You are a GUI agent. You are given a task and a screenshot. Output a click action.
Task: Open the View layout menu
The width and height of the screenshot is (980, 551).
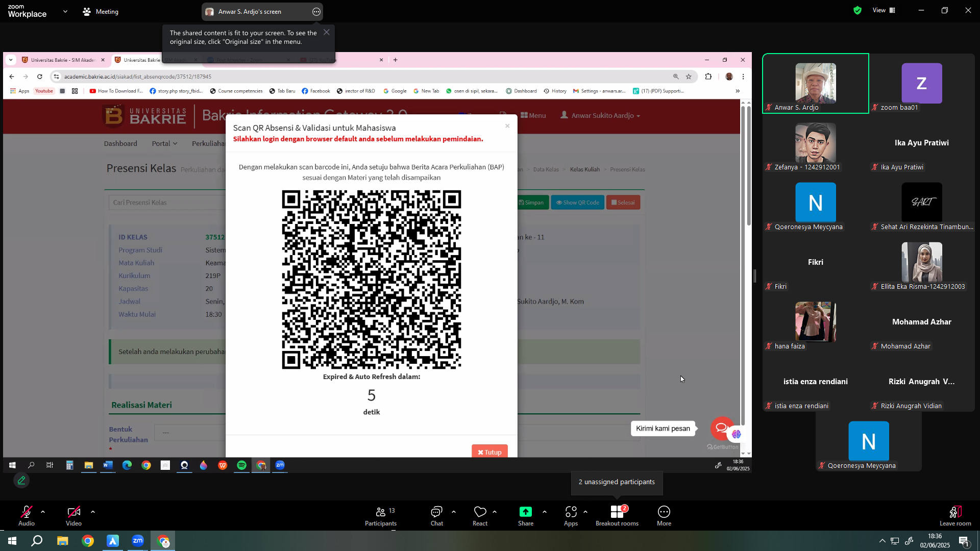[884, 10]
